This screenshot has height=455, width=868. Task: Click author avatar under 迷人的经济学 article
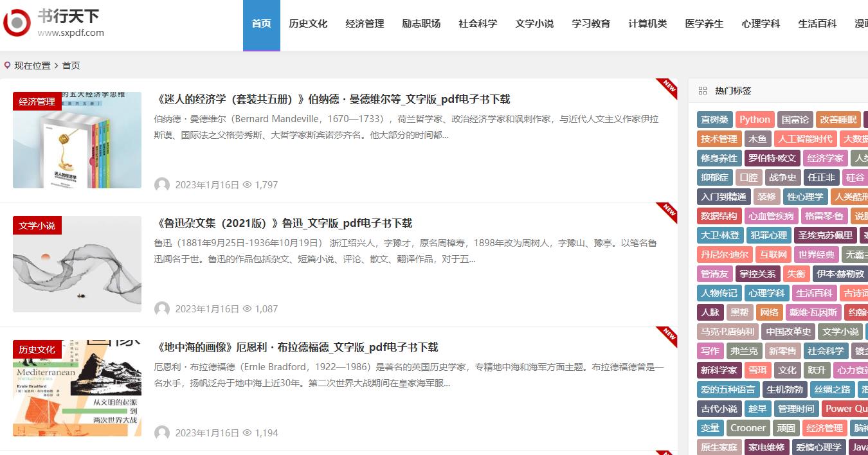coord(162,185)
